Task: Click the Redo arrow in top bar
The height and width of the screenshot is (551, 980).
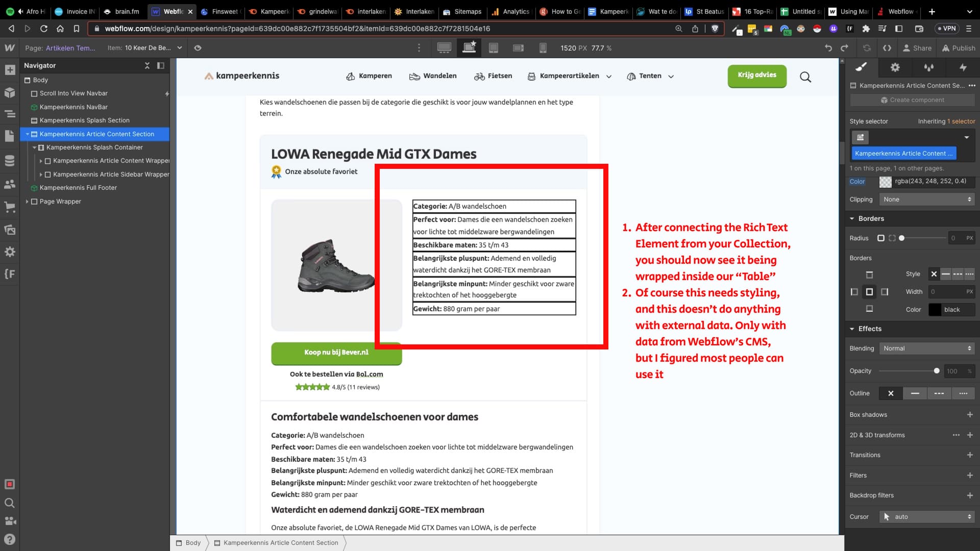Action: point(845,48)
